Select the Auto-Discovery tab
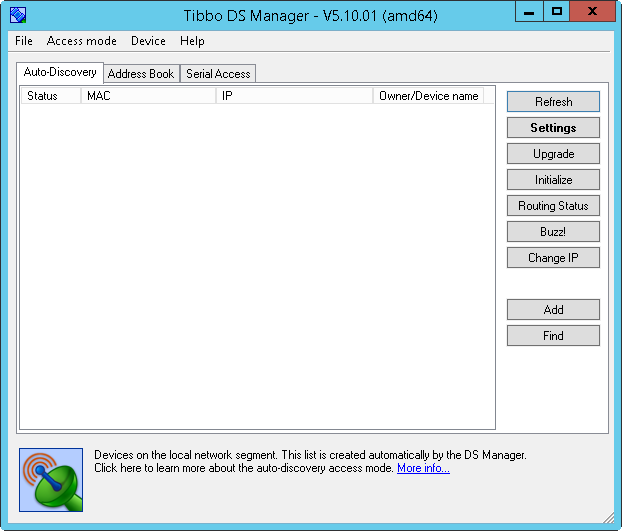The height and width of the screenshot is (531, 622). coord(60,73)
